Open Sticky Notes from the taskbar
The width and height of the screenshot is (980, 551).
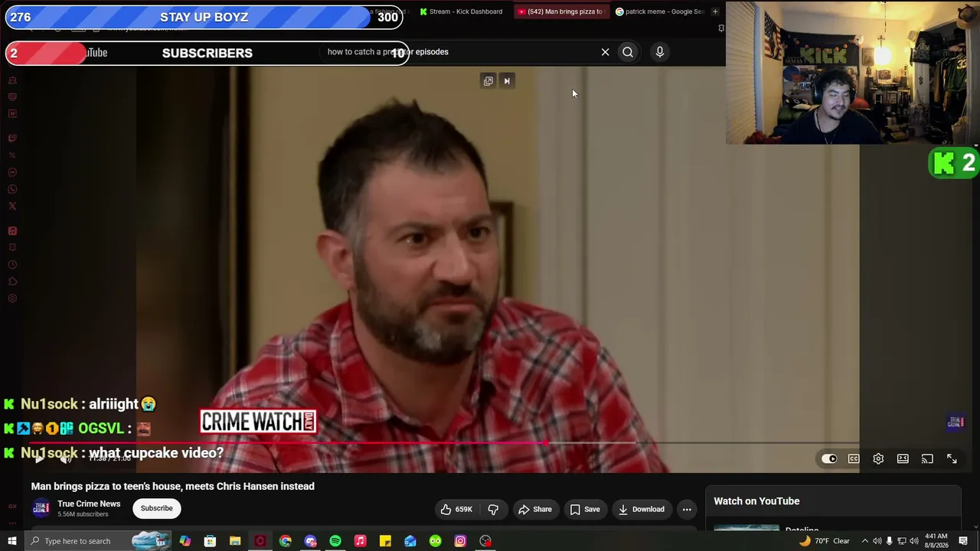385,541
